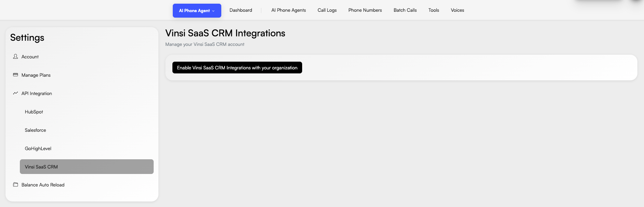Click the API Integration chart icon
Viewport: 644px width, 207px height.
click(15, 93)
